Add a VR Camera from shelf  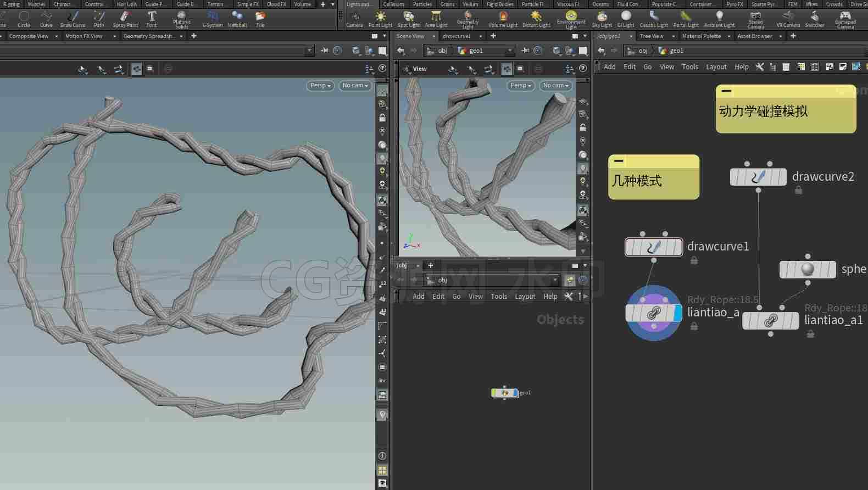pyautogui.click(x=788, y=19)
